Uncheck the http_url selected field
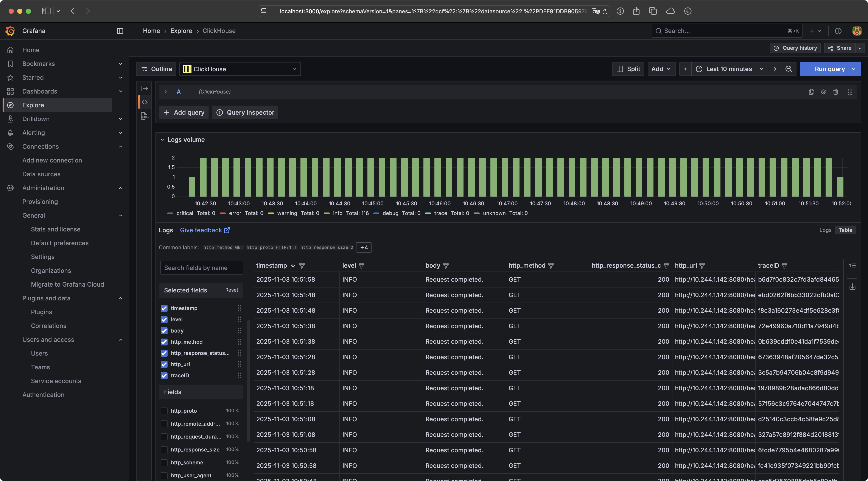The height and width of the screenshot is (481, 868). [164, 364]
